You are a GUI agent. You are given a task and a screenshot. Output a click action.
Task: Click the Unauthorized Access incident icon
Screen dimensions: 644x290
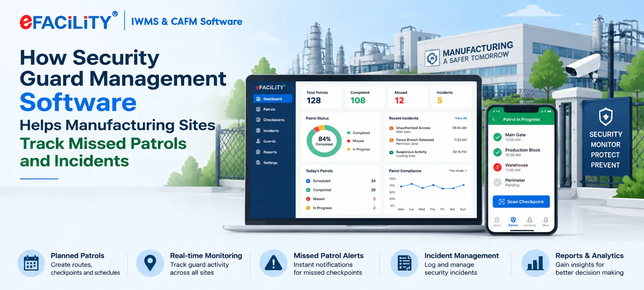coord(391,128)
